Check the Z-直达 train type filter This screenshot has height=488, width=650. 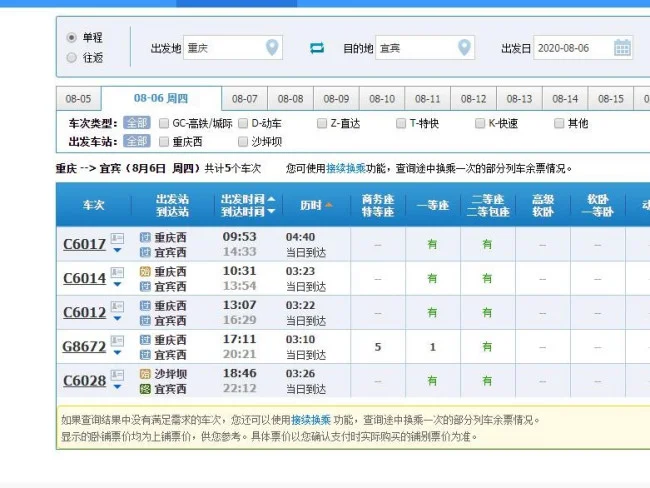click(x=322, y=123)
